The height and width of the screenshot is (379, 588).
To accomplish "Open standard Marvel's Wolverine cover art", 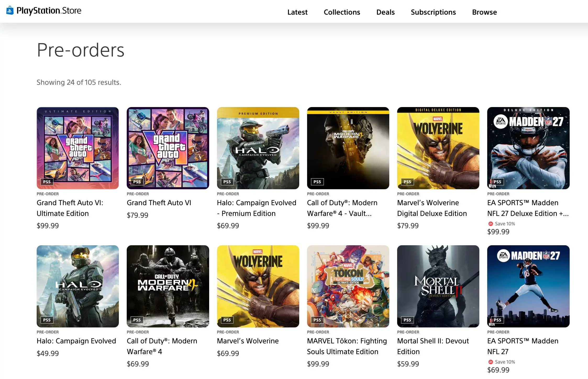I will [258, 286].
